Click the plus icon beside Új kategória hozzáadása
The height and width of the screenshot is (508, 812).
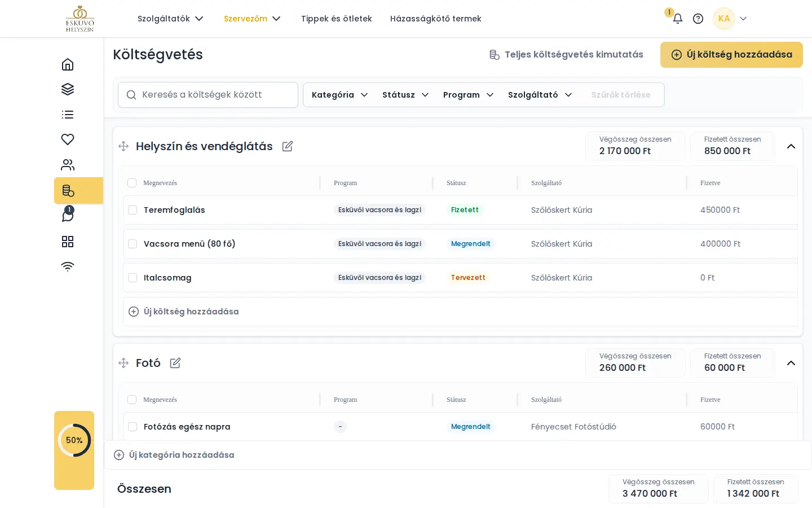(119, 455)
